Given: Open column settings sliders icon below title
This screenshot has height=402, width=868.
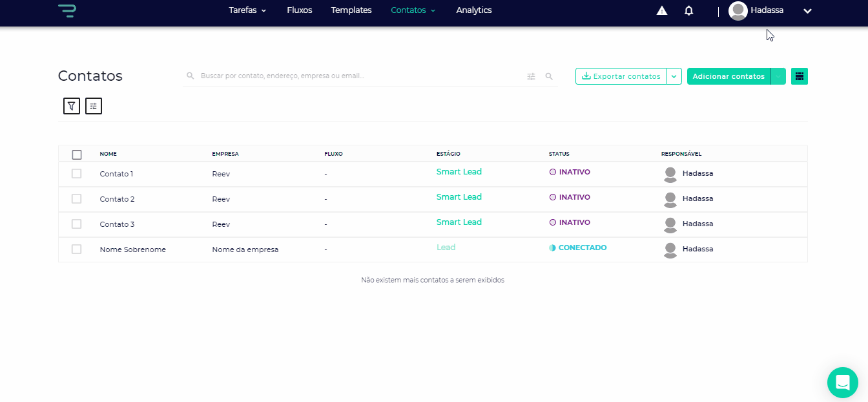Looking at the screenshot, I should tap(94, 106).
